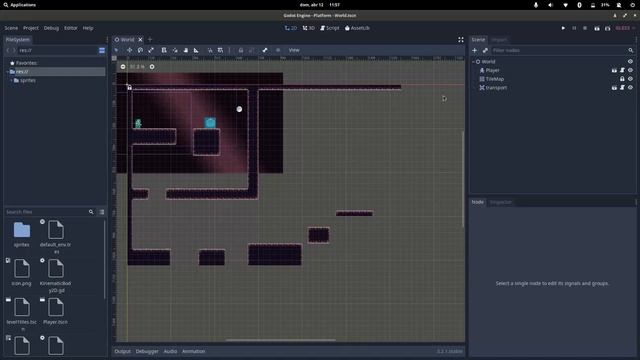640x360 pixels.
Task: Toggle visibility of Player node
Action: 630,70
